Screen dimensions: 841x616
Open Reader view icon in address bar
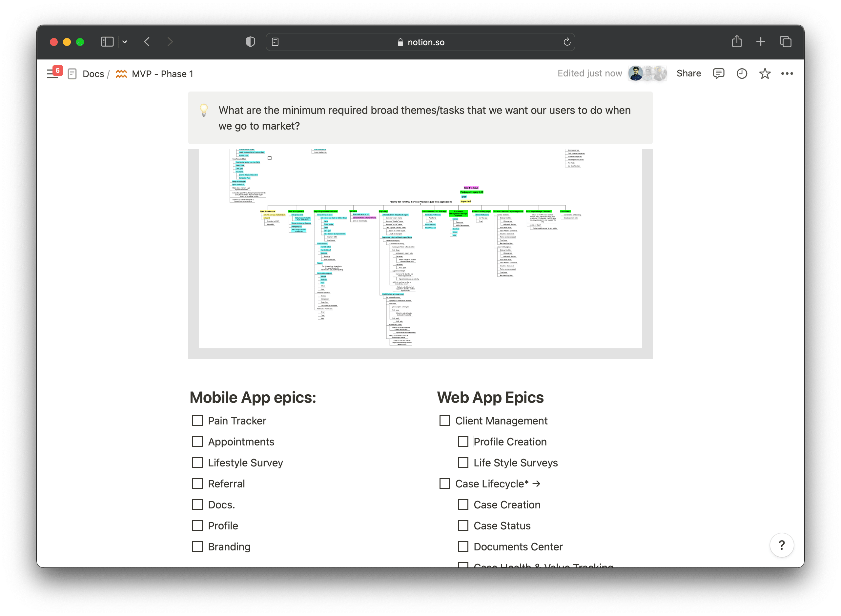[275, 42]
